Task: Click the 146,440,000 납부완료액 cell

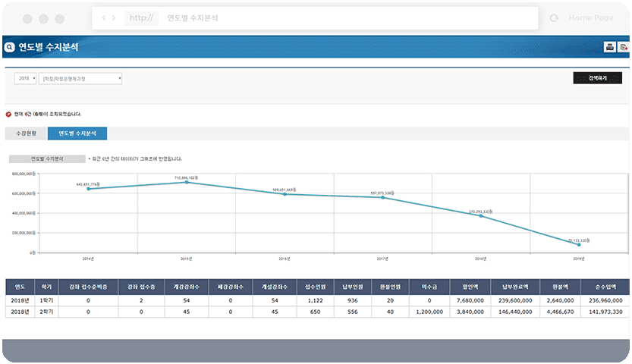Action: coord(515,312)
